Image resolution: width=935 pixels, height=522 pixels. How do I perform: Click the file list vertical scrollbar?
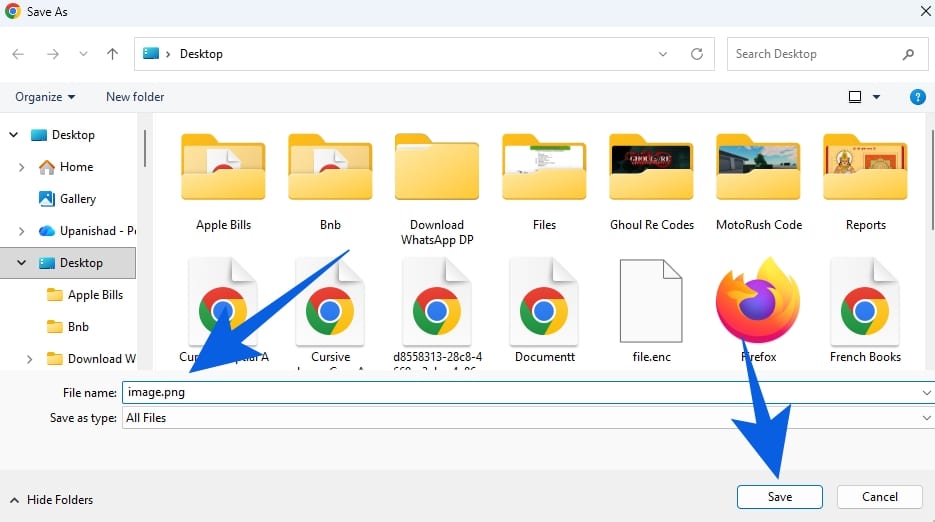coord(931,179)
